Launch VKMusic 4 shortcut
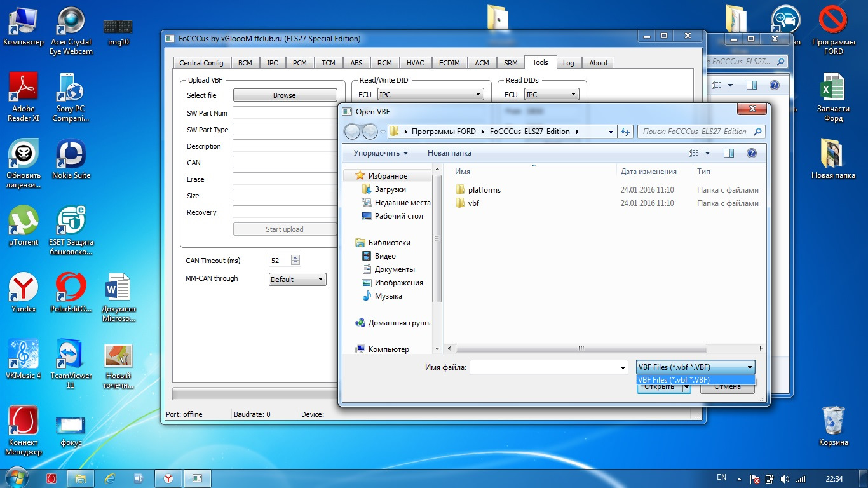The width and height of the screenshot is (868, 488). tap(24, 359)
